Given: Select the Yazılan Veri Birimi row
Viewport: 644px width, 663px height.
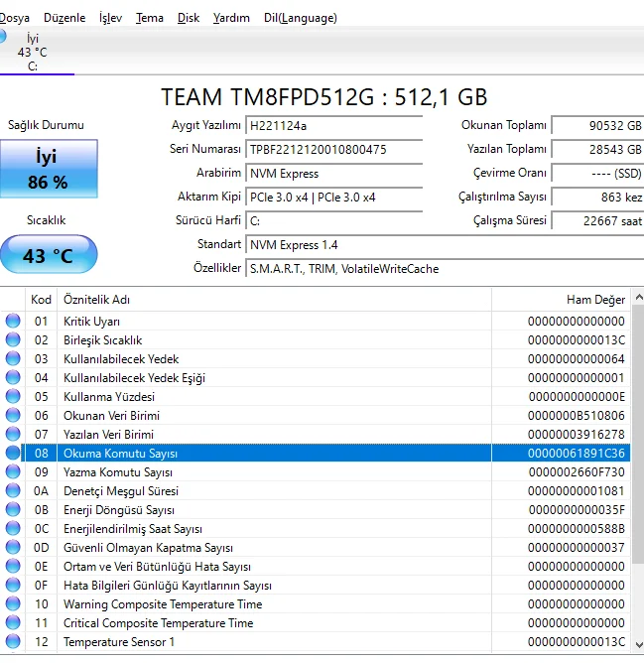Looking at the screenshot, I should pos(315,435).
